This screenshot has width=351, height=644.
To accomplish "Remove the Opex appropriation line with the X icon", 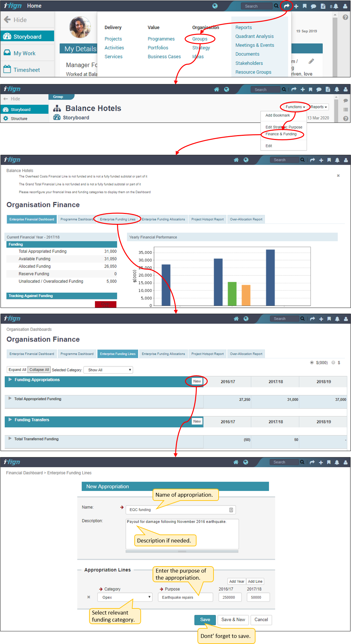I will tap(89, 597).
